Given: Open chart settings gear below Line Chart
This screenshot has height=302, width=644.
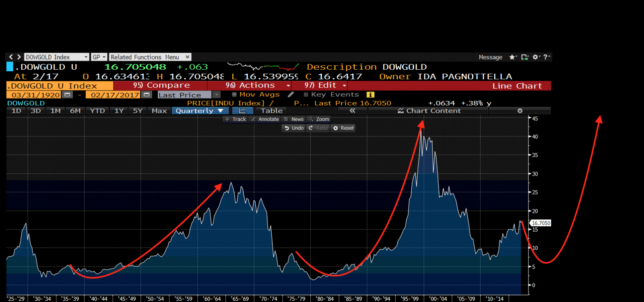Looking at the screenshot, I should click(x=520, y=111).
